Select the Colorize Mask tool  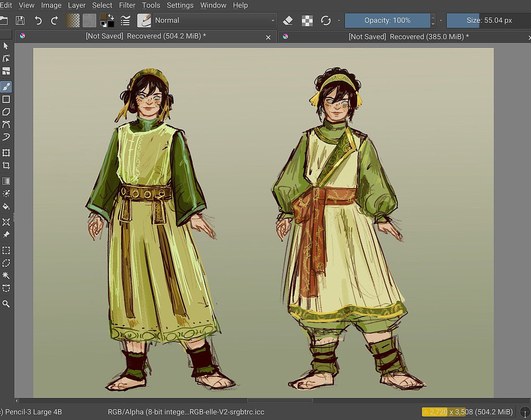pyautogui.click(x=6, y=194)
